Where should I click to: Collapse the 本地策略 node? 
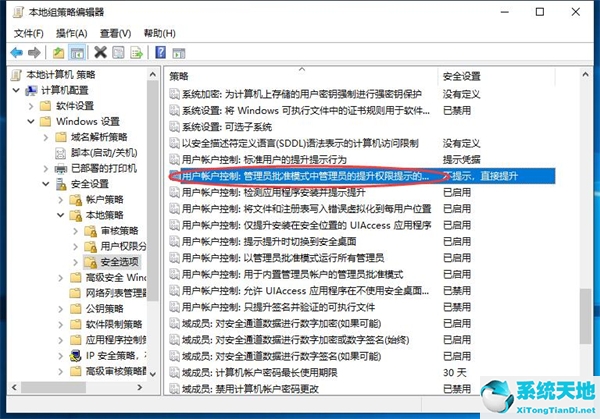[x=60, y=215]
